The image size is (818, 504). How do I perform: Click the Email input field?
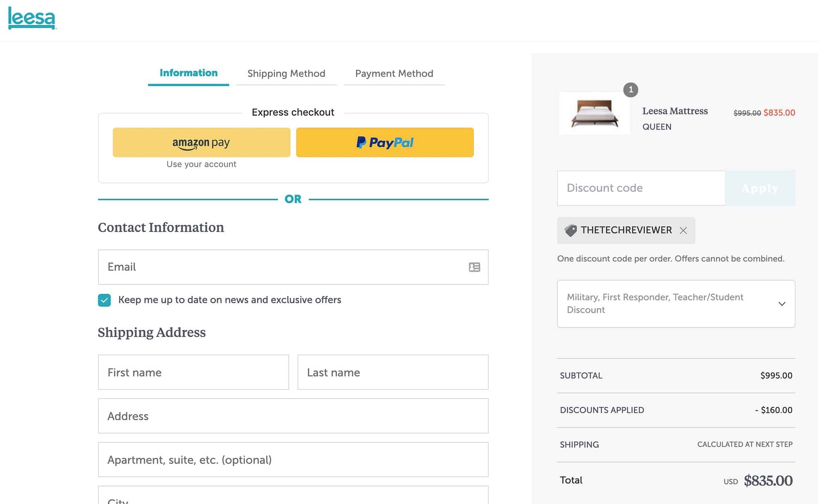tap(293, 267)
